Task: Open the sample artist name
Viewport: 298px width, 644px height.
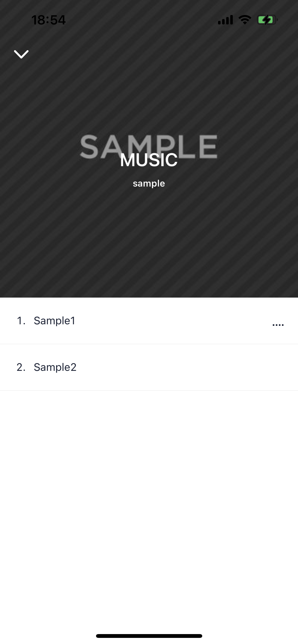Action: click(x=149, y=184)
